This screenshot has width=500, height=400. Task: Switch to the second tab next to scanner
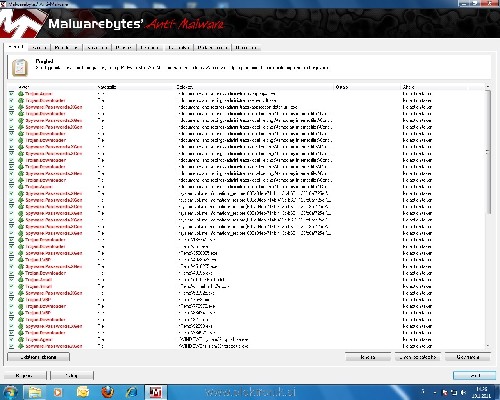pos(39,48)
